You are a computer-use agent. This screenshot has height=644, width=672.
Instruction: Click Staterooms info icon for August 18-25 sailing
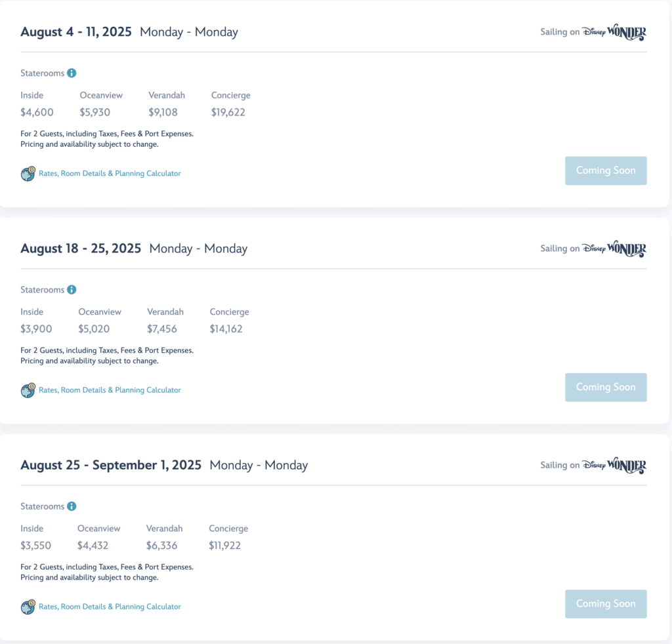click(x=72, y=290)
